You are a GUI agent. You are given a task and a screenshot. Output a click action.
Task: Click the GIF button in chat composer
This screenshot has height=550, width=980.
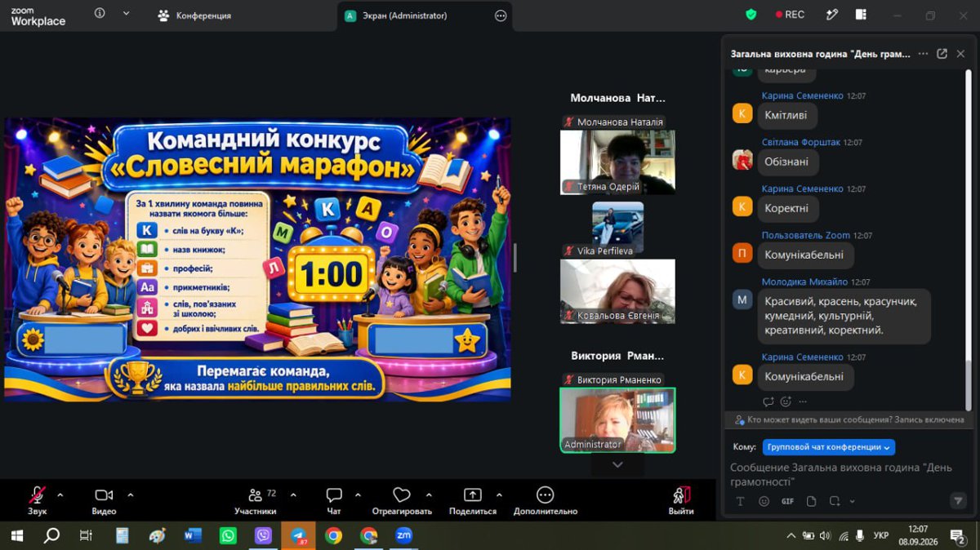(787, 501)
